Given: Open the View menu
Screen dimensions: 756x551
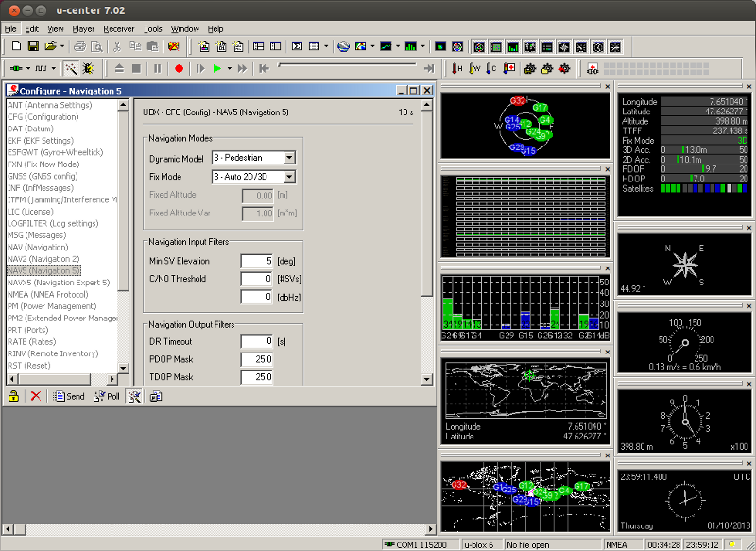Looking at the screenshot, I should pyautogui.click(x=56, y=29).
